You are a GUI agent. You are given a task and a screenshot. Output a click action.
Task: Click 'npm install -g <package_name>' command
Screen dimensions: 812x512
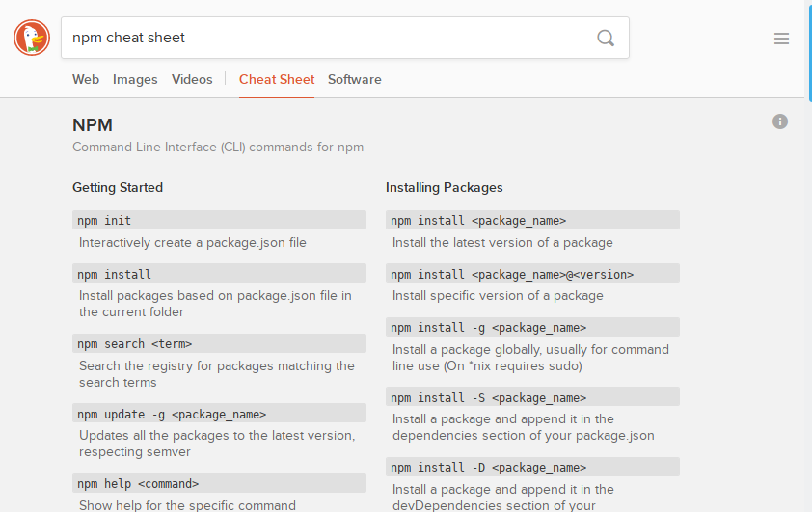(x=532, y=328)
